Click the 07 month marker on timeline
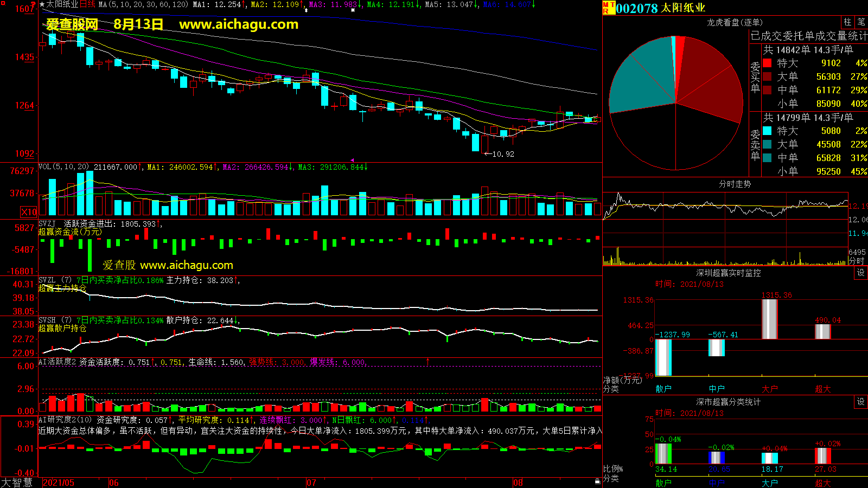The width and height of the screenshot is (868, 488). [311, 483]
